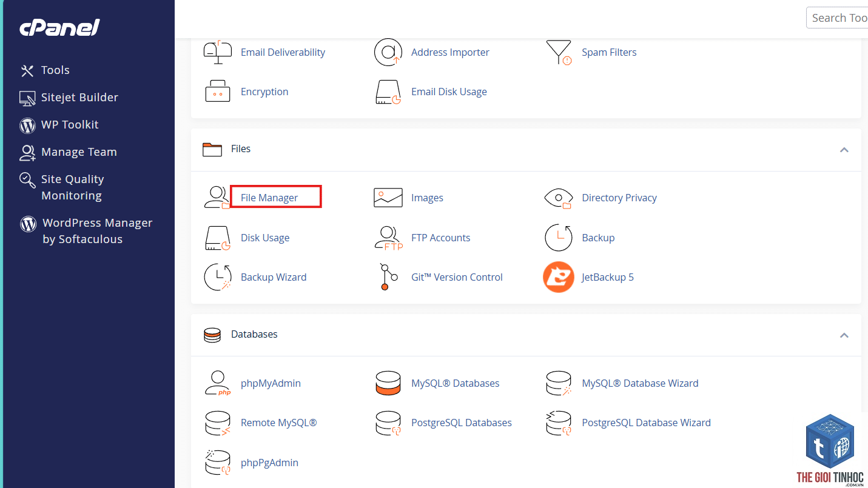Open the Remote MySQL link
Viewport: 868px width, 488px height.
(x=279, y=423)
